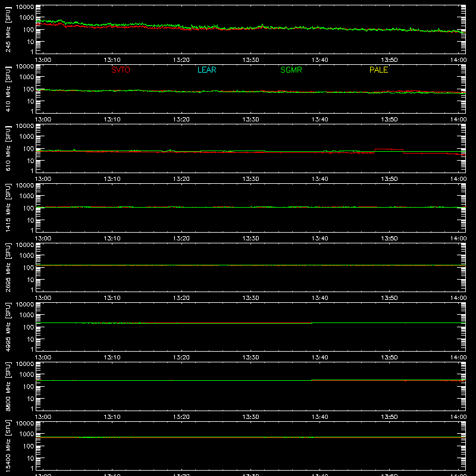
Task: Click the green SGMR station label
Action: (291, 70)
